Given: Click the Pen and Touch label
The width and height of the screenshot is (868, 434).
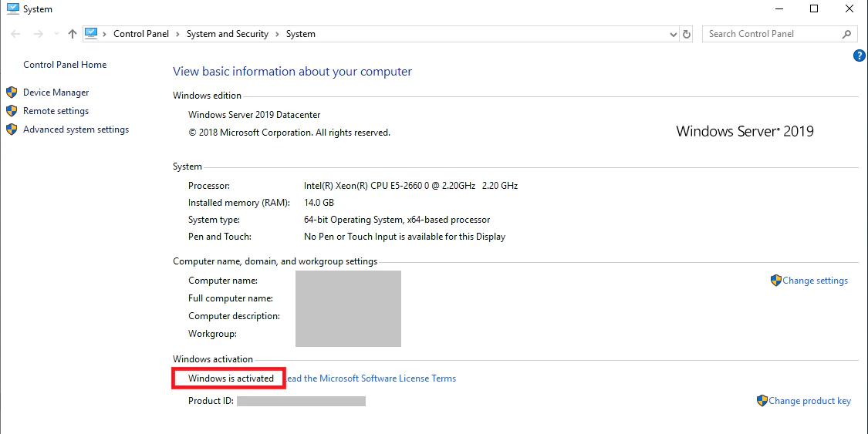Looking at the screenshot, I should 220,237.
